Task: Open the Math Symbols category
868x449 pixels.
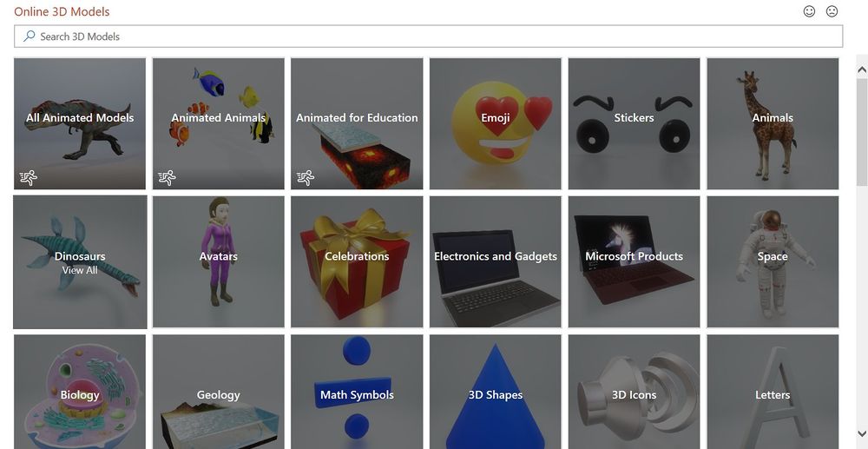Action: [x=357, y=392]
